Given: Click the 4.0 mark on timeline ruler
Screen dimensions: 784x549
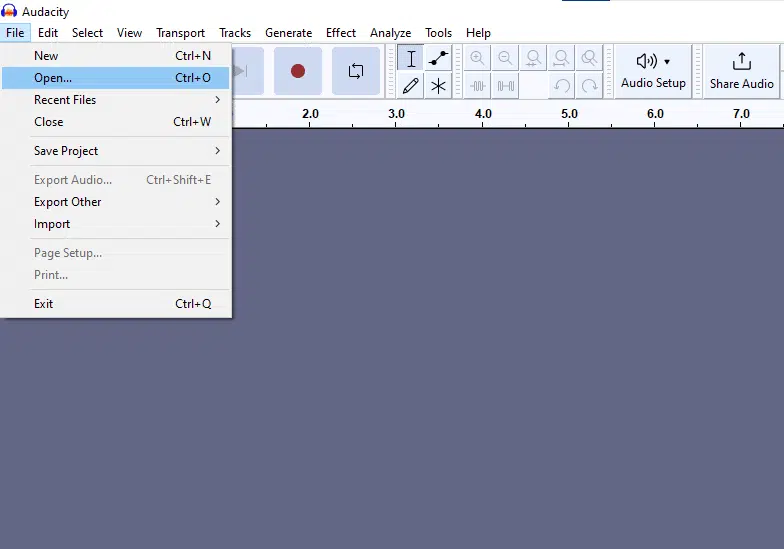Looking at the screenshot, I should (483, 114).
